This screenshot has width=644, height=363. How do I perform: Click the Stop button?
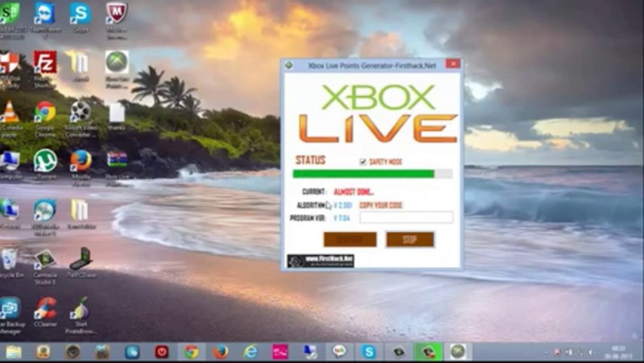[410, 239]
